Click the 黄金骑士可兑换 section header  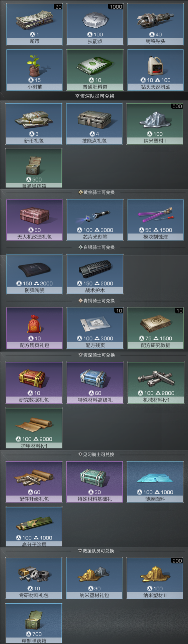pos(97,192)
